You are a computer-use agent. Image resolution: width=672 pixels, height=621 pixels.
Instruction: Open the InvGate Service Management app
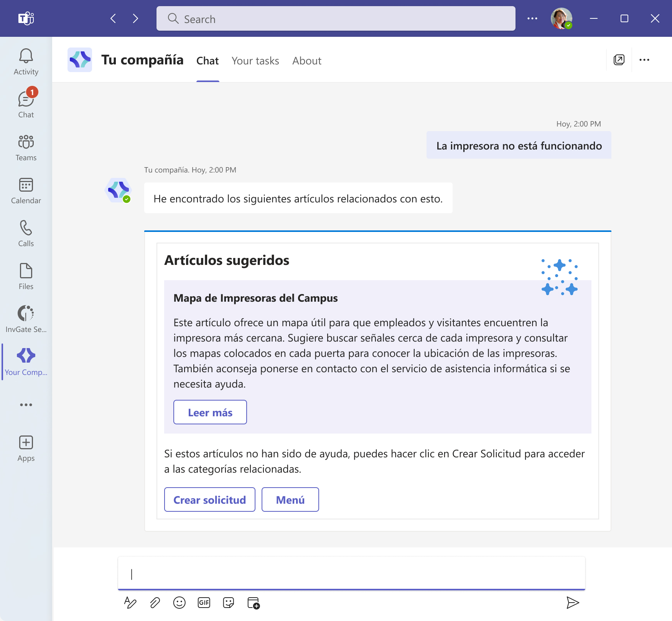click(25, 319)
